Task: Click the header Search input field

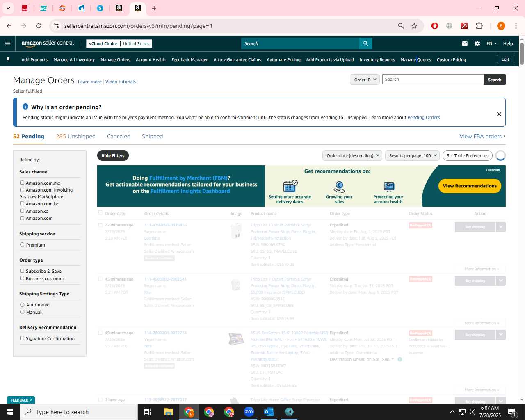Action: (x=300, y=43)
